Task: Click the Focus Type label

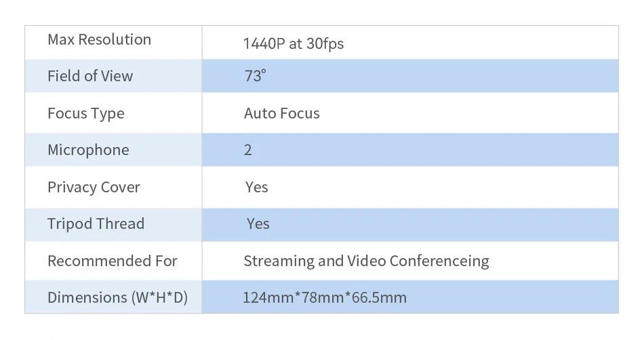Action: 86,113
